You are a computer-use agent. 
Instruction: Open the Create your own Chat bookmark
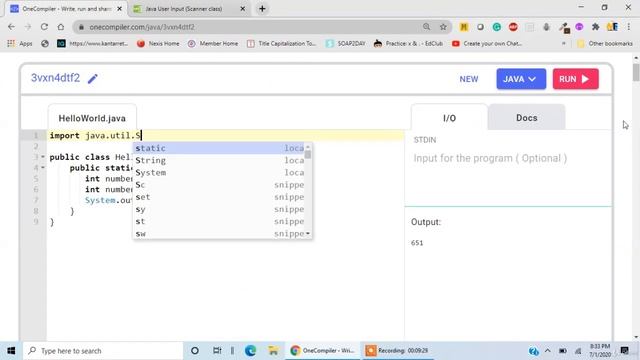[x=487, y=43]
